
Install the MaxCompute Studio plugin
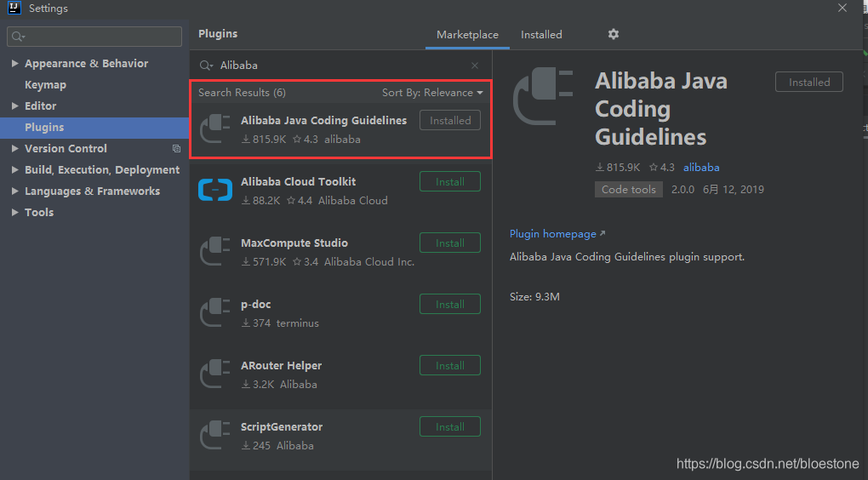tap(450, 243)
